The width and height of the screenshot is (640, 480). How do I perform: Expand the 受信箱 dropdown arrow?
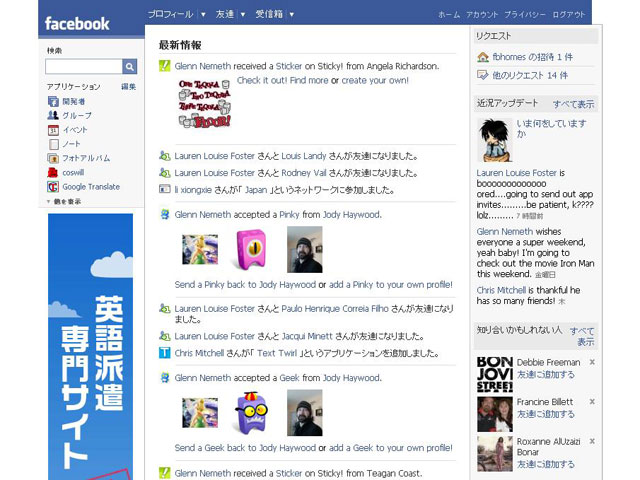[291, 14]
